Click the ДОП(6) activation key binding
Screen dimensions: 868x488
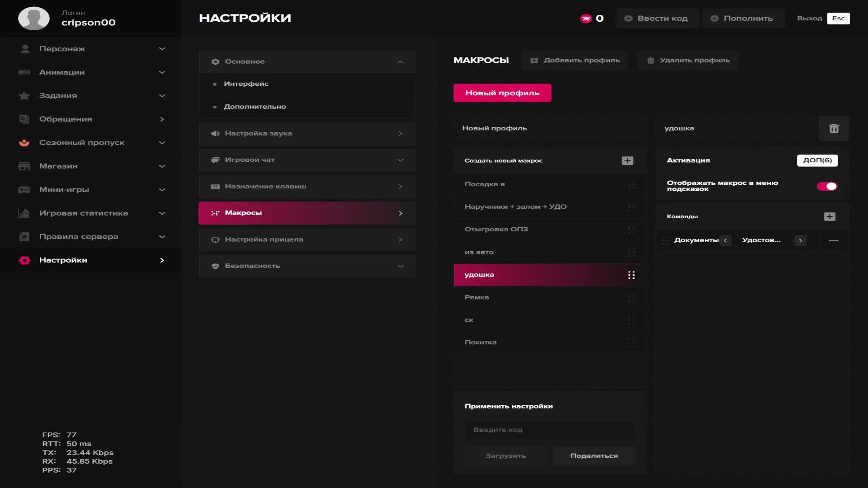pyautogui.click(x=817, y=160)
